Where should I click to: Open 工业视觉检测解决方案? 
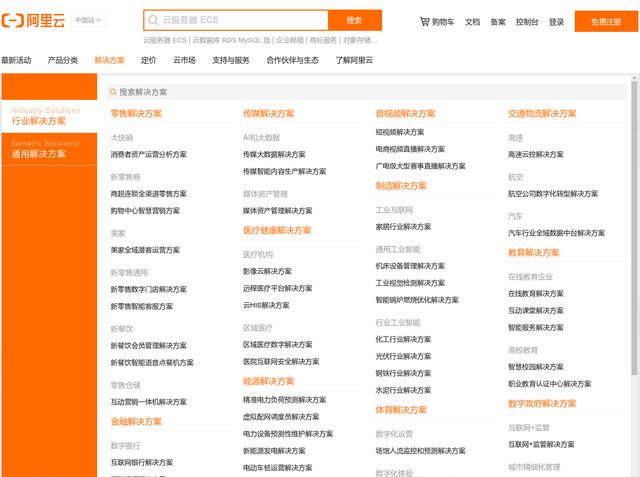tap(410, 283)
